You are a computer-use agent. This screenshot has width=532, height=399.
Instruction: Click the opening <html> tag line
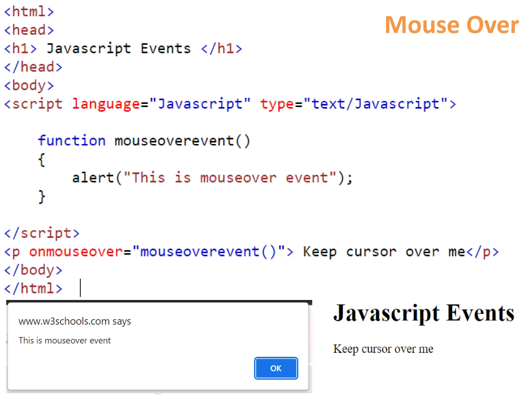coord(29,12)
